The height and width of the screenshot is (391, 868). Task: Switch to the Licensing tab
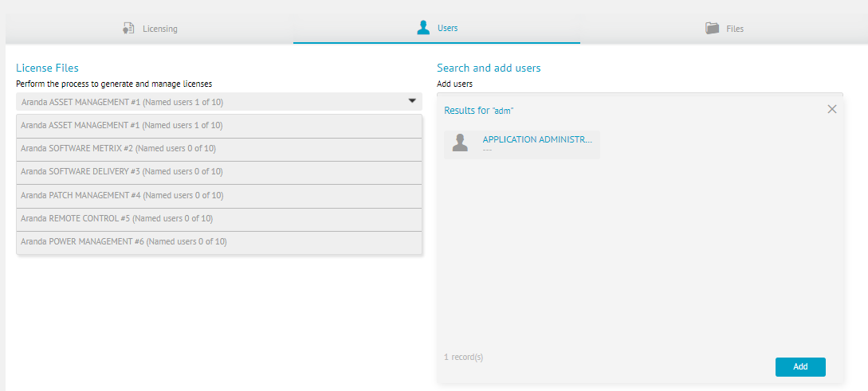(150, 28)
